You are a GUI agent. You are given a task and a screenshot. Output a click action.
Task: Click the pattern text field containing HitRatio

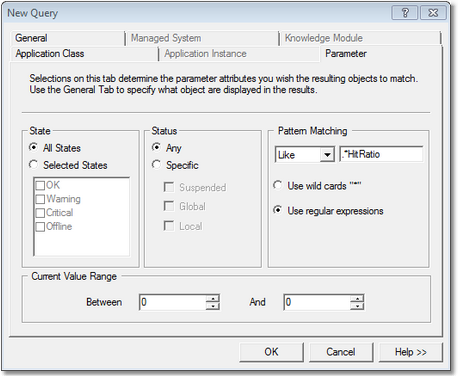[381, 154]
